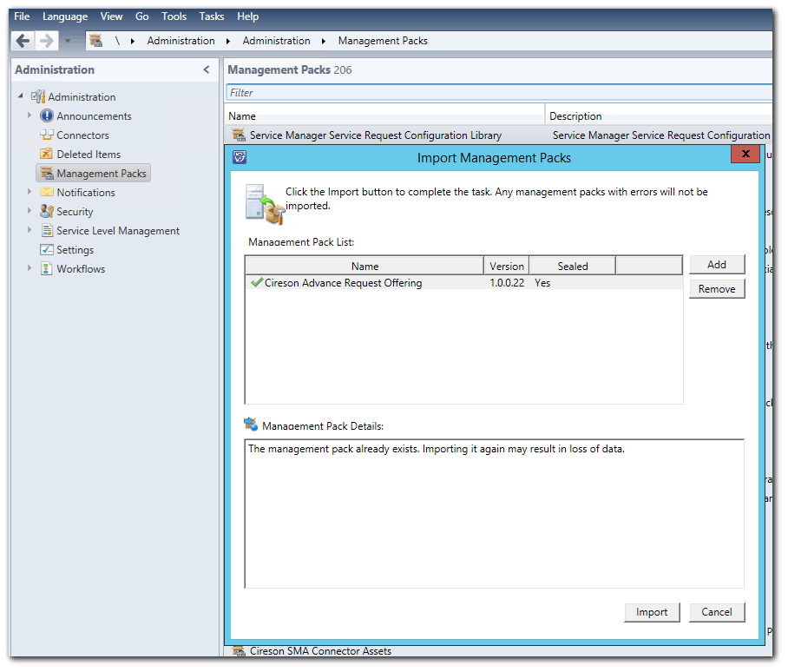This screenshot has width=788, height=672.
Task: Open the navigation history dropdown arrow
Action: point(68,41)
